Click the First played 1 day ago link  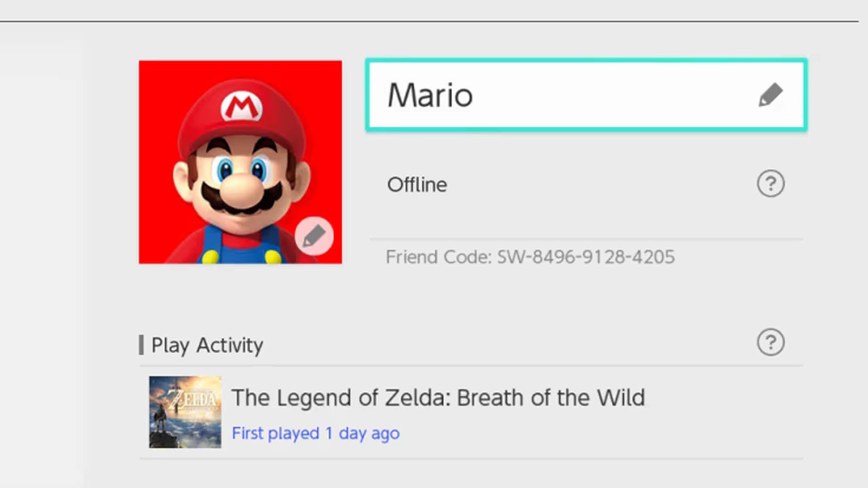point(316,432)
